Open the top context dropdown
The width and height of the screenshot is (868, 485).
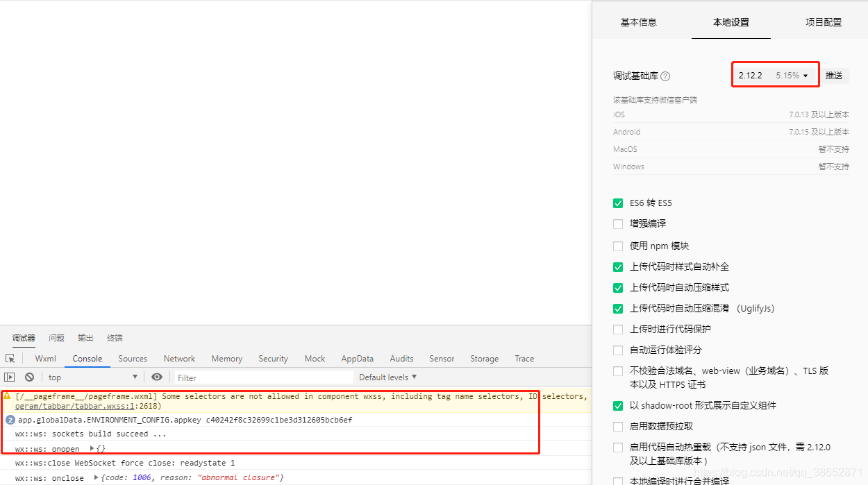coord(93,377)
